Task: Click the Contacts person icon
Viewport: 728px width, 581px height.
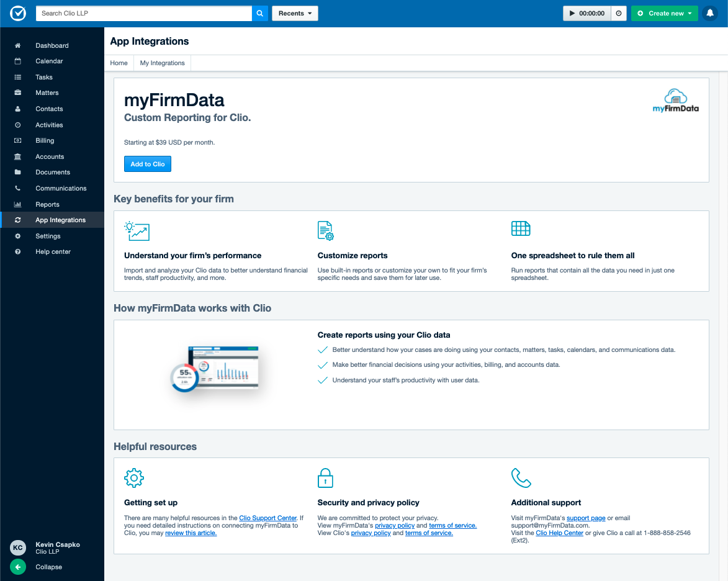Action: [x=17, y=109]
